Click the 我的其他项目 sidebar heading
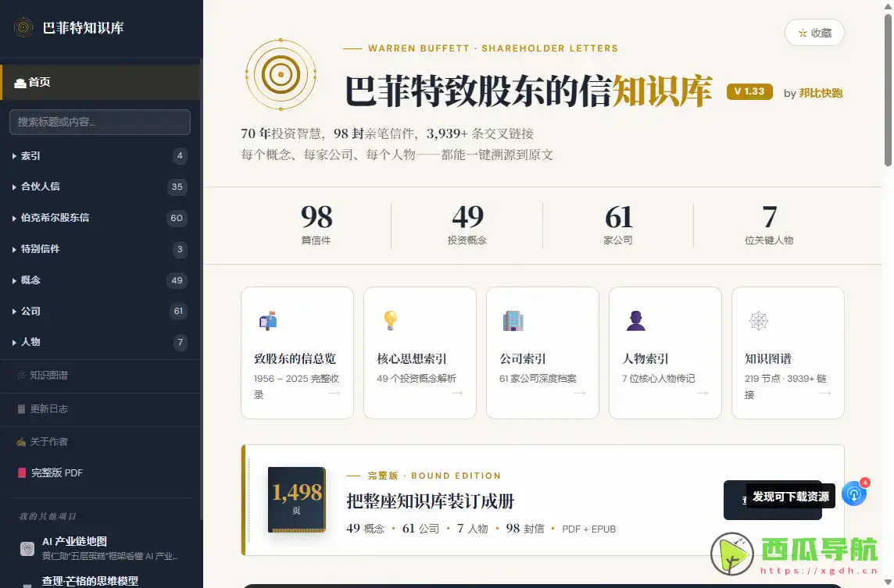 click(x=48, y=516)
